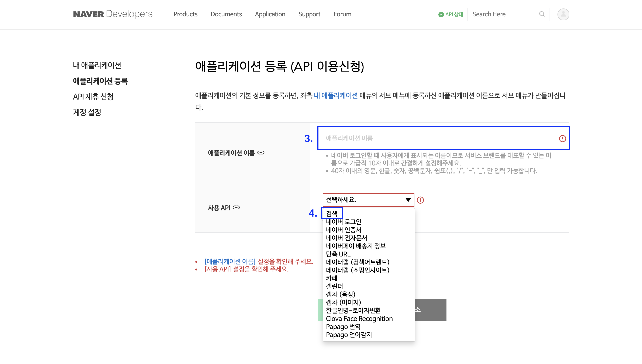
Task: Click the 내 애플리케이션 link in description
Action: [336, 95]
